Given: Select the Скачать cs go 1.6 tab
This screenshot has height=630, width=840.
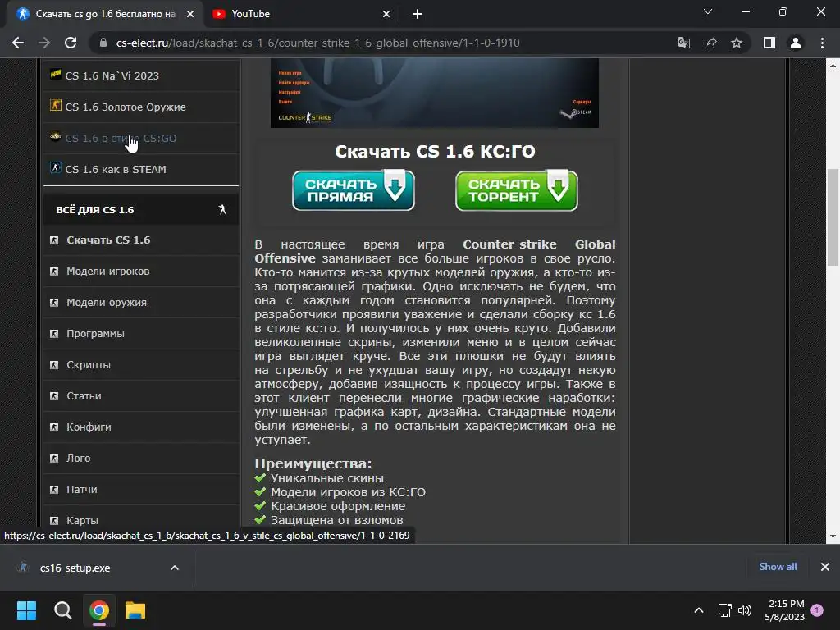Looking at the screenshot, I should pos(104,15).
